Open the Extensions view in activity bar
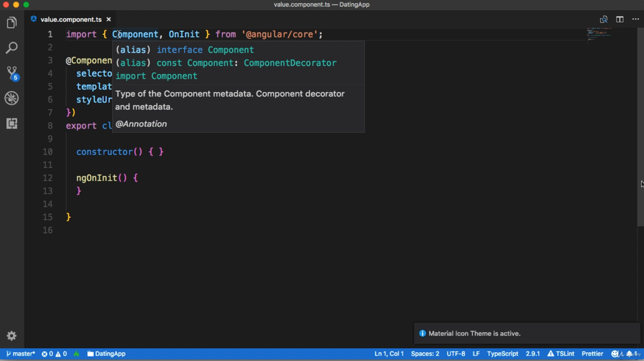The width and height of the screenshot is (644, 361). [x=12, y=124]
